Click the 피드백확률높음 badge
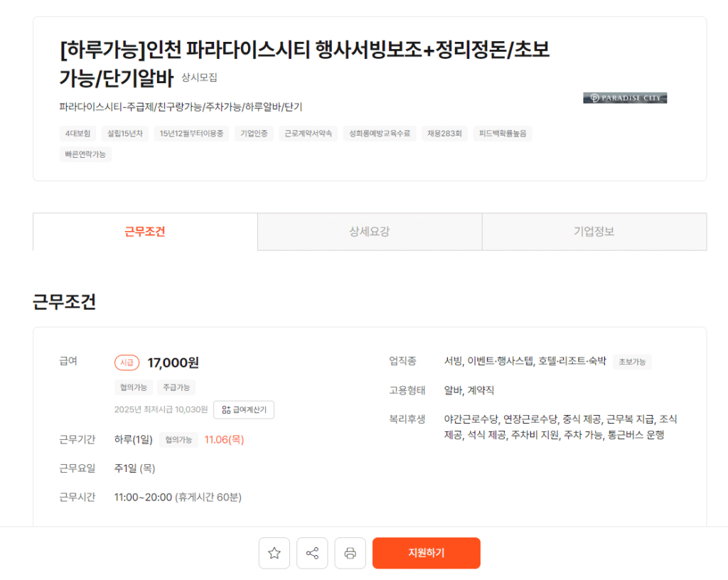This screenshot has width=728, height=580. coord(503,134)
